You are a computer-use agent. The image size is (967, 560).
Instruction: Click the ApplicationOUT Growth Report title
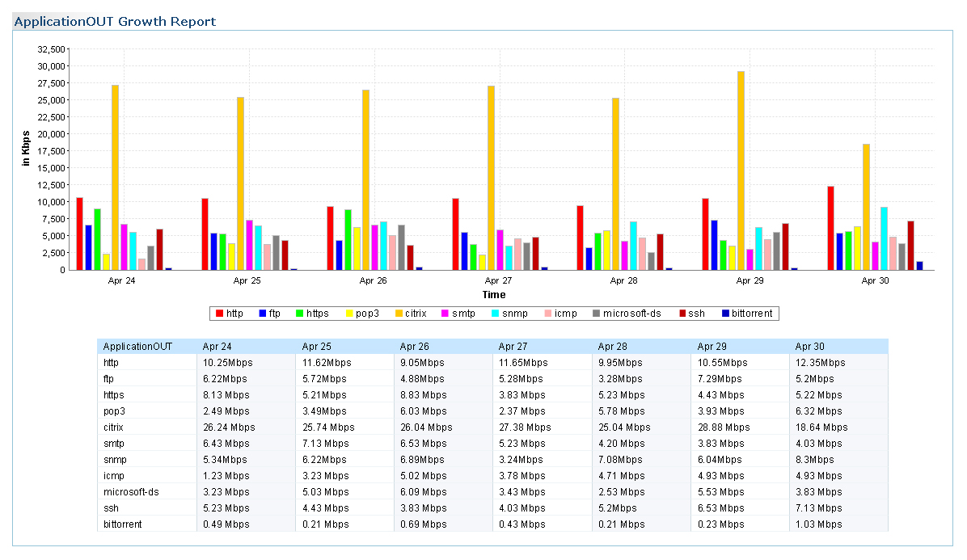click(116, 21)
